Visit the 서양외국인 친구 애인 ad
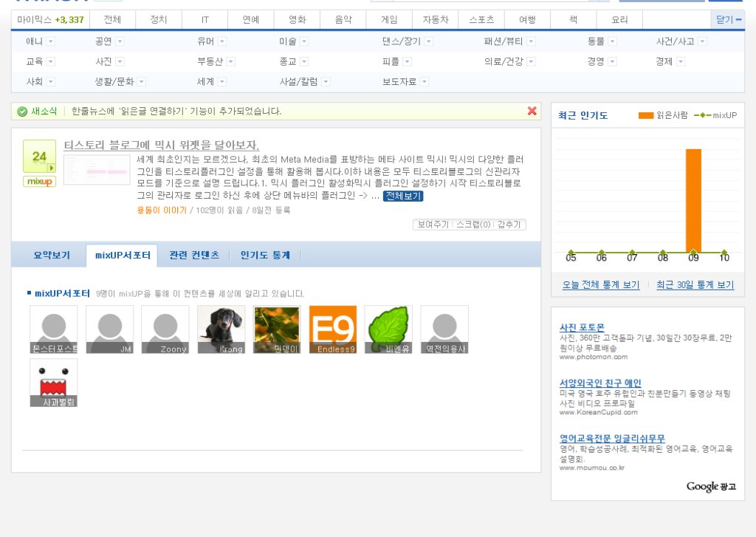This screenshot has height=537, width=756. pyautogui.click(x=600, y=383)
